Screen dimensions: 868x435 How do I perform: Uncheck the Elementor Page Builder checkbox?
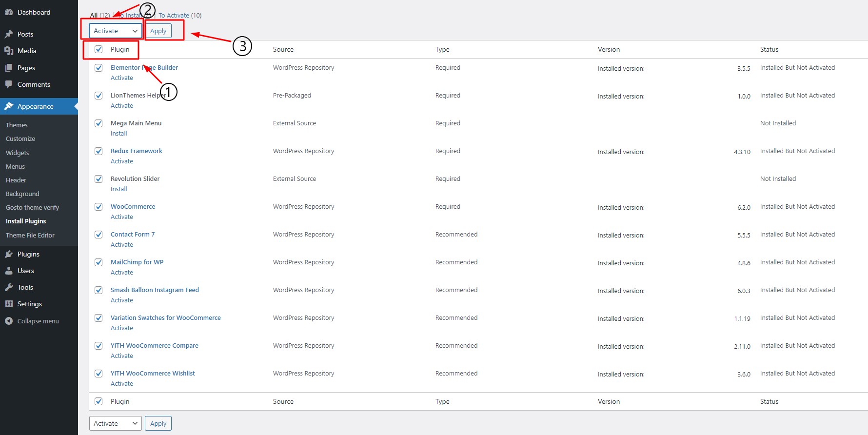[x=99, y=68]
